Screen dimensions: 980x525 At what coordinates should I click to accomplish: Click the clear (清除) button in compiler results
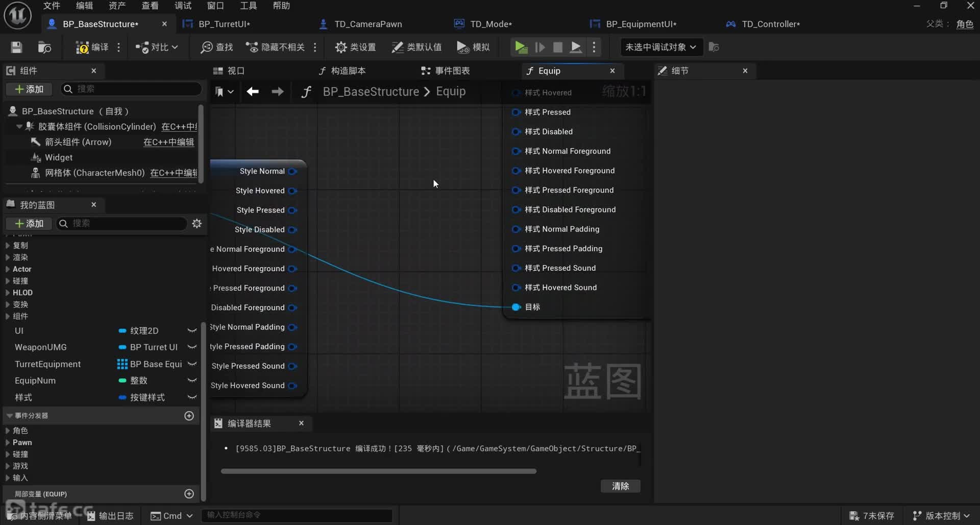pyautogui.click(x=620, y=486)
